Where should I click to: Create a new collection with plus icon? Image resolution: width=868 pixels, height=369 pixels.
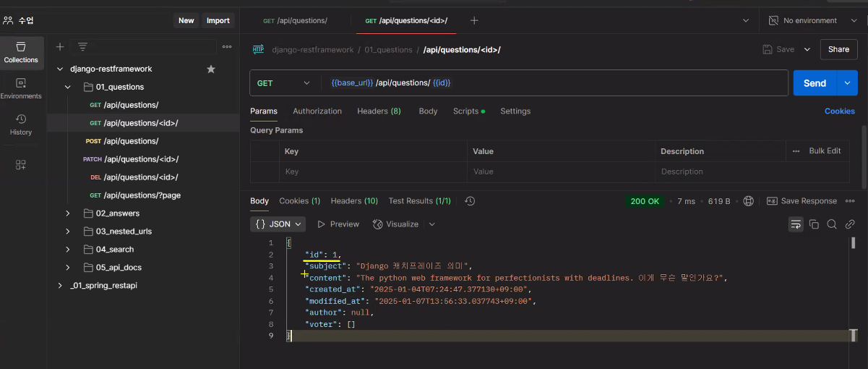(x=60, y=47)
